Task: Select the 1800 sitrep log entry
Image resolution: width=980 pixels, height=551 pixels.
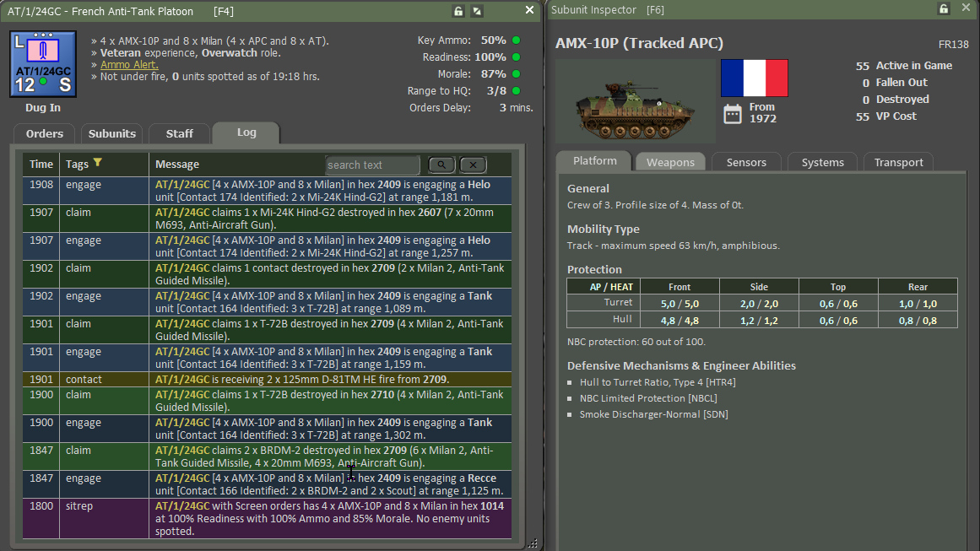Action: [x=267, y=519]
